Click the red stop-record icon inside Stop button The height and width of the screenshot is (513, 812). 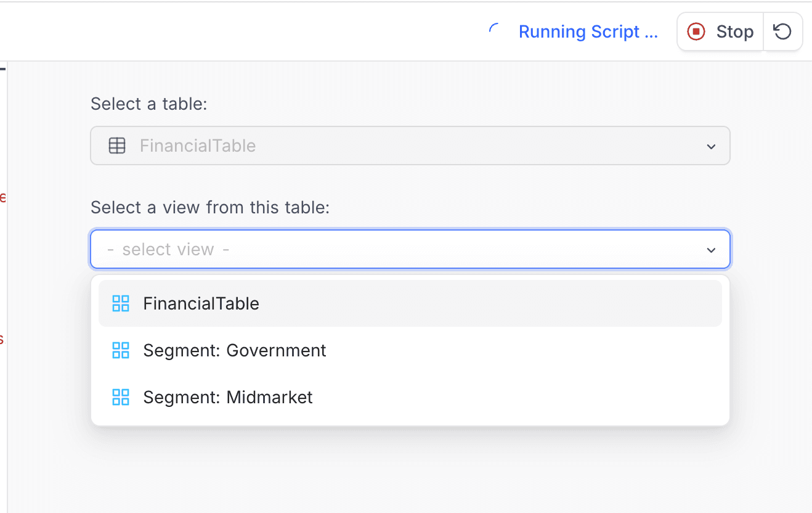tap(696, 31)
